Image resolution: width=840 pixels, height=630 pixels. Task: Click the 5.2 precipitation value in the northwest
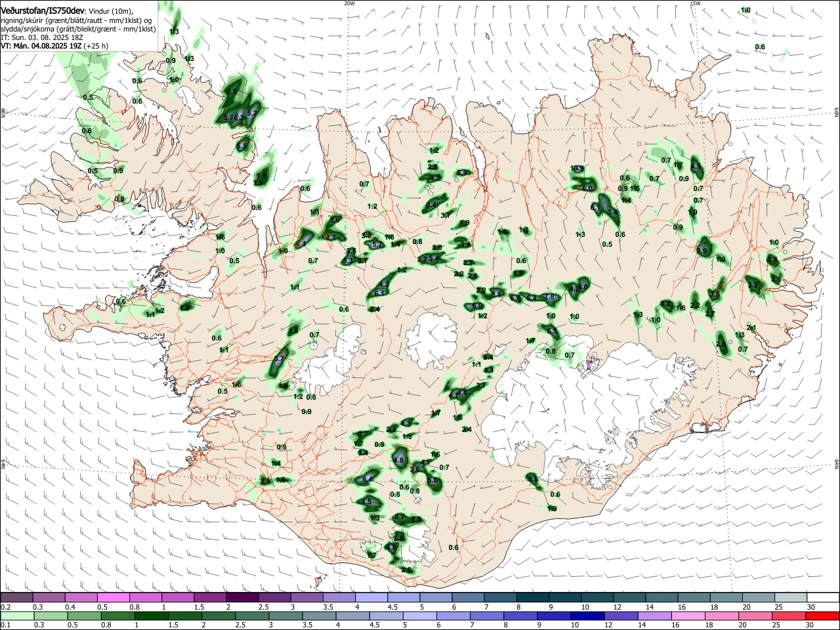(x=252, y=113)
